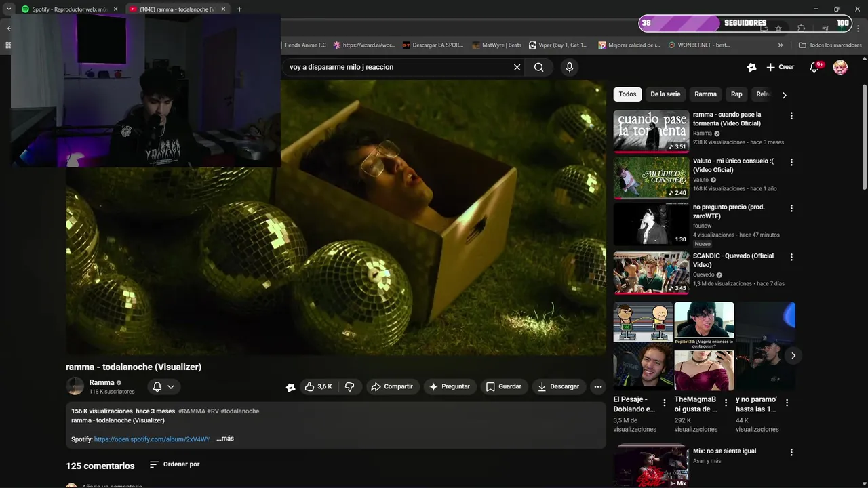Like the video with 3,6 K
This screenshot has width=868, height=488.
[318, 386]
